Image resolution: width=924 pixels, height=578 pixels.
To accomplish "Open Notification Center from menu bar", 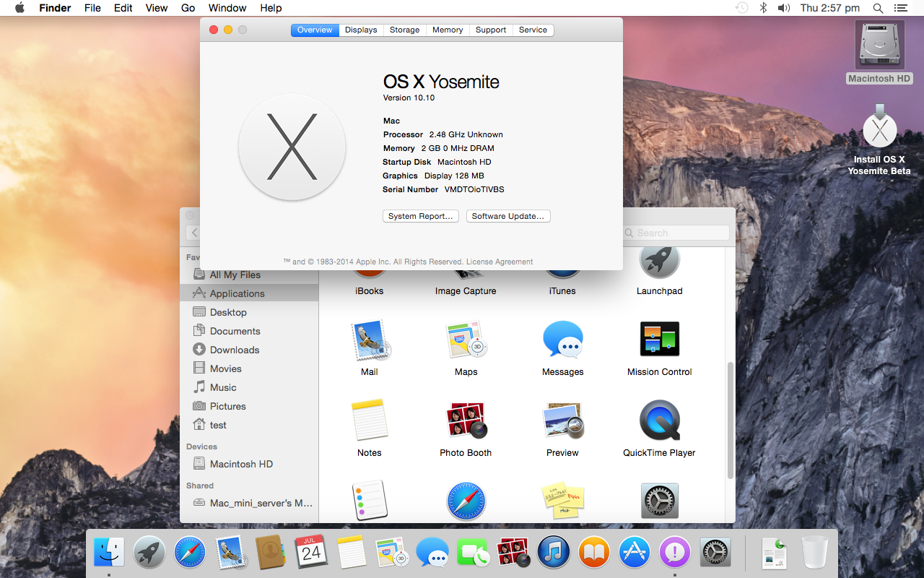I will click(900, 8).
